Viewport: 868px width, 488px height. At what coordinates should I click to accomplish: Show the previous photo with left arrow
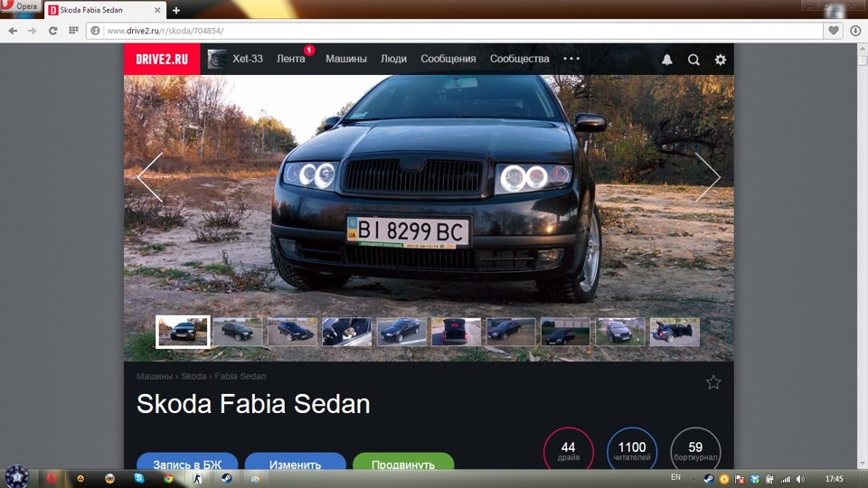tap(150, 177)
